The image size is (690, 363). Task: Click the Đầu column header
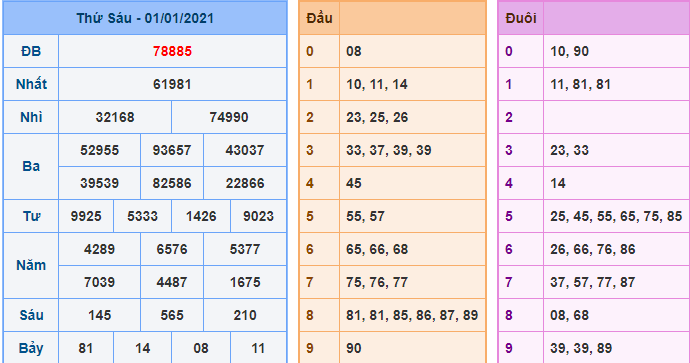click(x=319, y=18)
